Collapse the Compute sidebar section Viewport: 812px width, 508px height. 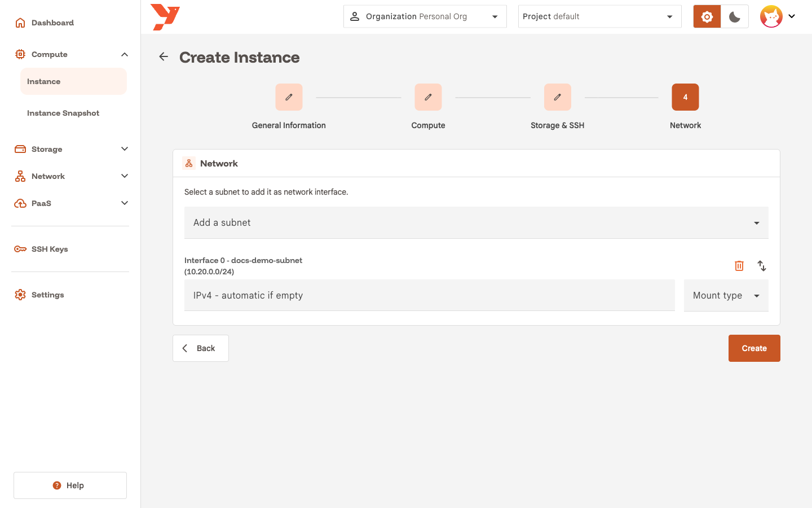tap(125, 54)
